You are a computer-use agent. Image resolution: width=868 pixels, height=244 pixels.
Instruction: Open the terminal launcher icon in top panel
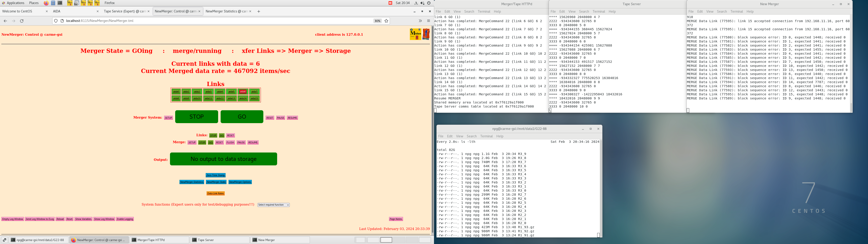click(x=60, y=3)
